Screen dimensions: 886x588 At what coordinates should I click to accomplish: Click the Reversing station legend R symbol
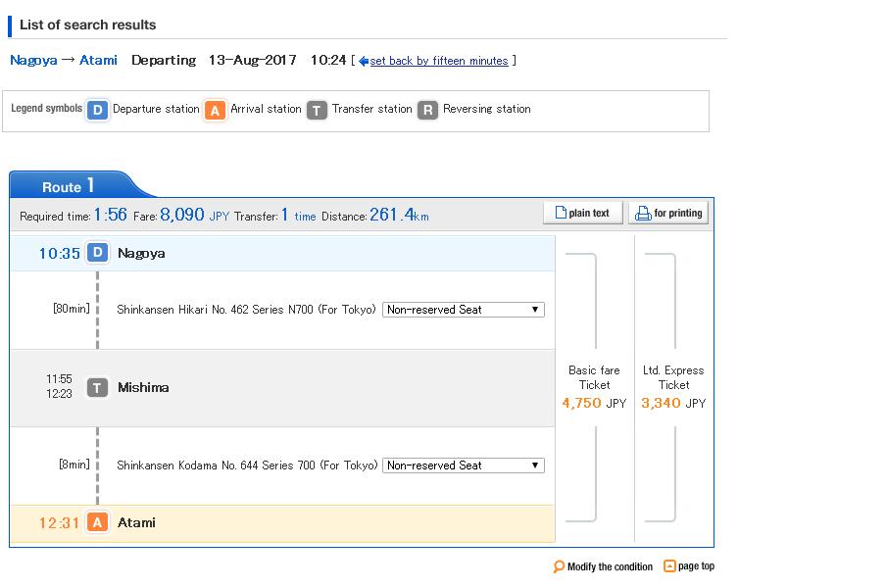point(427,110)
